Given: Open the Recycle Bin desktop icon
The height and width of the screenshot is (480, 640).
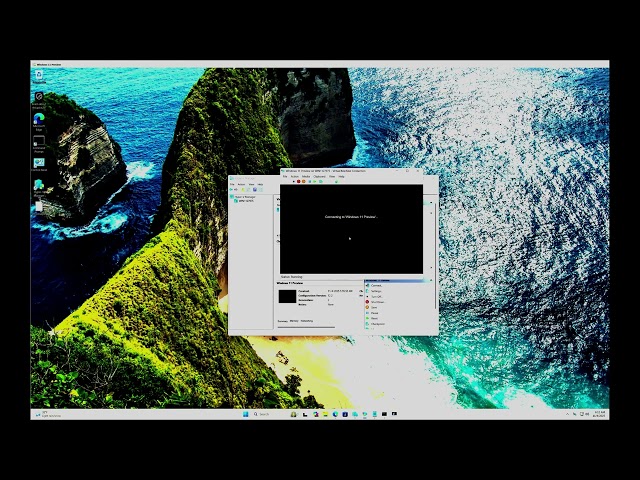Looking at the screenshot, I should (x=39, y=76).
